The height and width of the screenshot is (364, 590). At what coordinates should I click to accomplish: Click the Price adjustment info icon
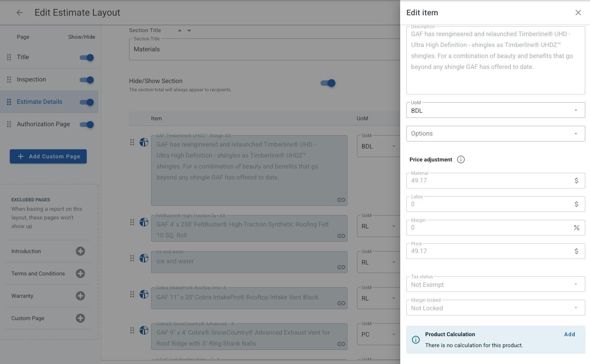(461, 159)
